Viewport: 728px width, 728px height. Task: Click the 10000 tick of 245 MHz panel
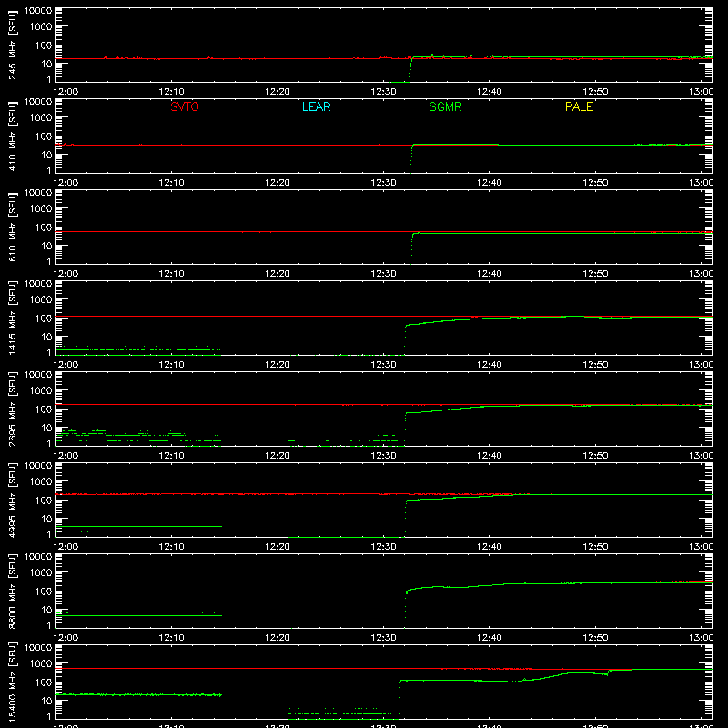(x=38, y=11)
